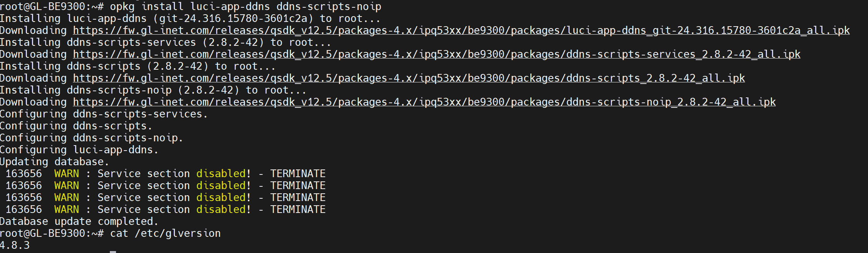Click the "Configuring luci-app-ddns." line
Viewport: 868px width, 253px height.
[x=79, y=150]
